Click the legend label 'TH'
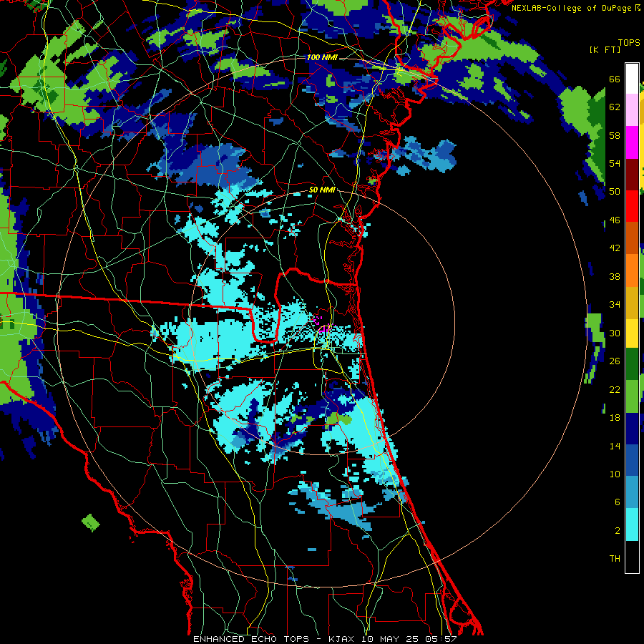644x644 pixels. [615, 559]
